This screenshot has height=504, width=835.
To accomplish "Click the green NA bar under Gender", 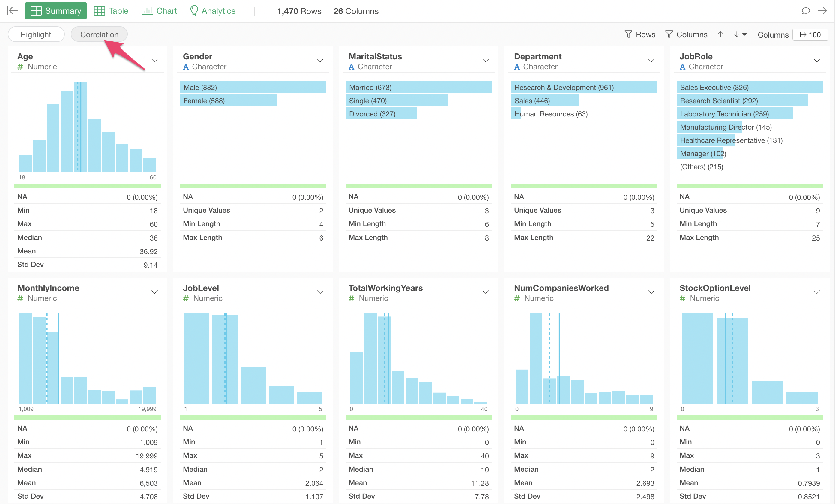I will 253,186.
